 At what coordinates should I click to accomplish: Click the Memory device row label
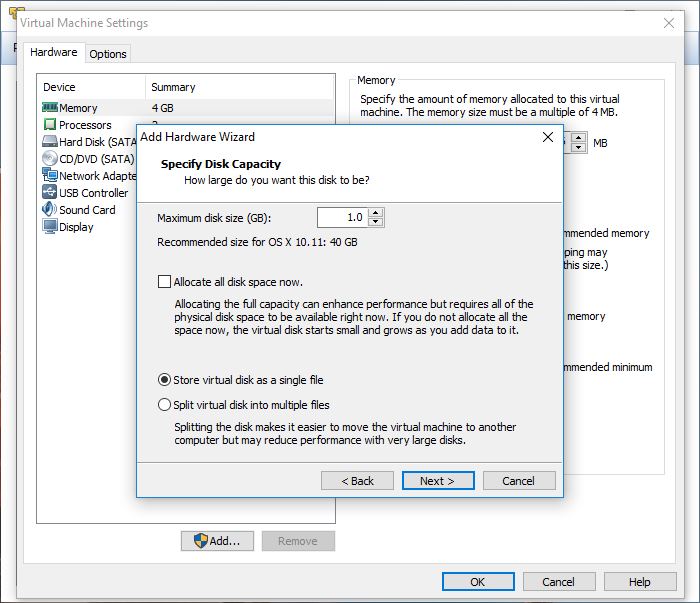click(78, 108)
